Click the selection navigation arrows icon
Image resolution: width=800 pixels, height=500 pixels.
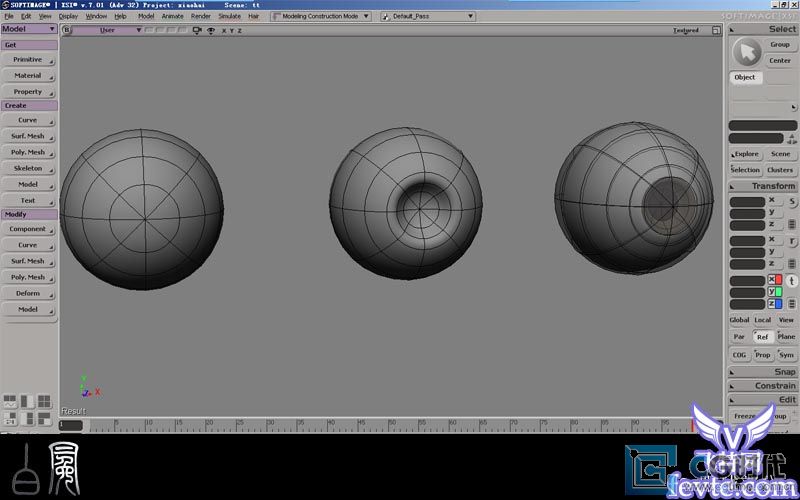[792, 138]
